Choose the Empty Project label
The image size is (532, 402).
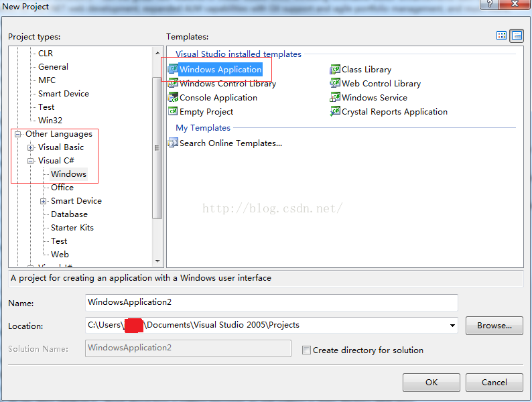[x=206, y=112]
